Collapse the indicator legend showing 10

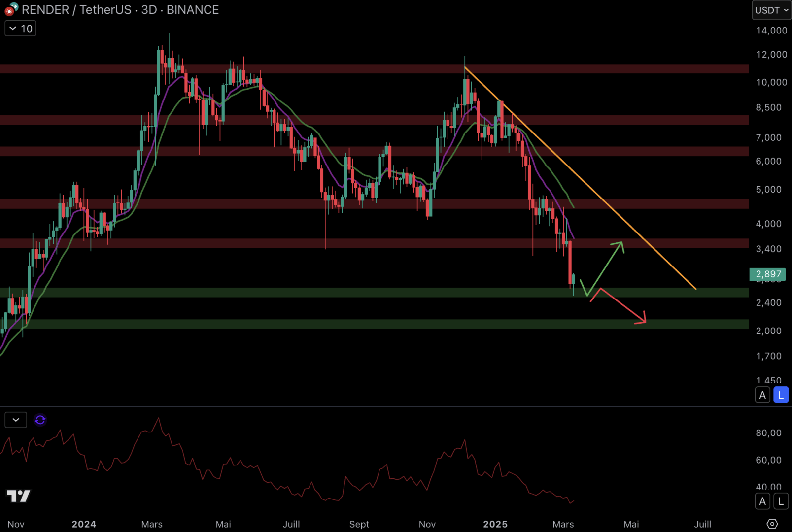coord(21,29)
